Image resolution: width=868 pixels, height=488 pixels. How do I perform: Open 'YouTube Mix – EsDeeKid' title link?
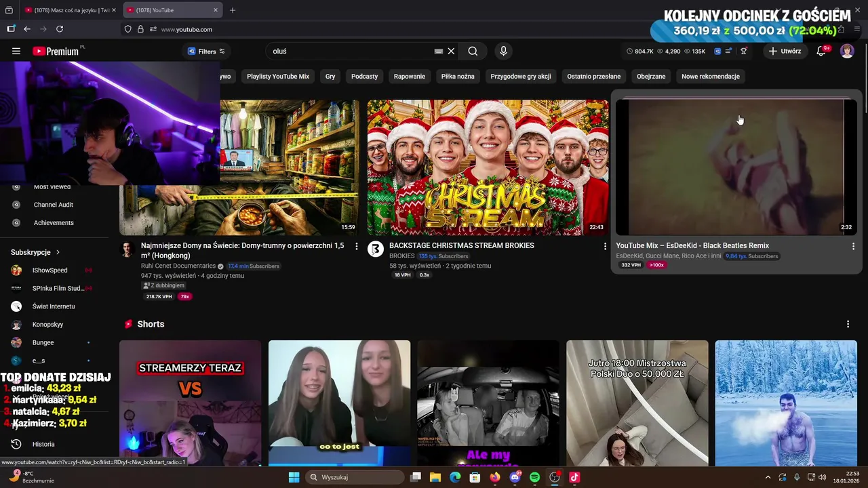click(x=692, y=245)
